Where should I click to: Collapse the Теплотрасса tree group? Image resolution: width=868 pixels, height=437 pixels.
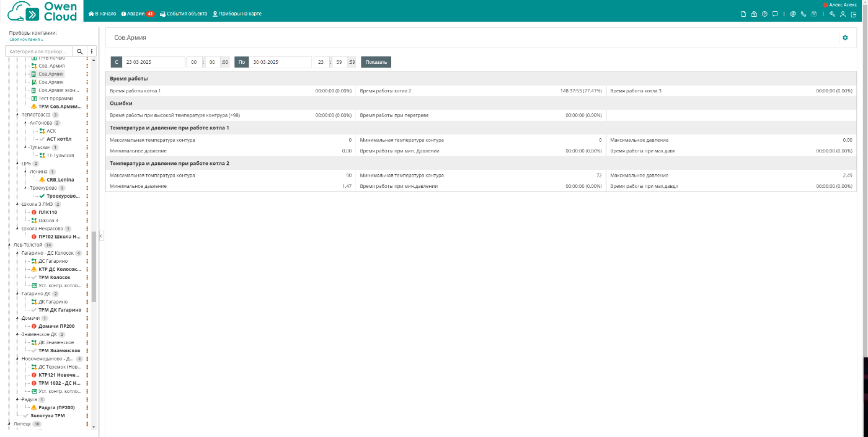pyautogui.click(x=17, y=115)
